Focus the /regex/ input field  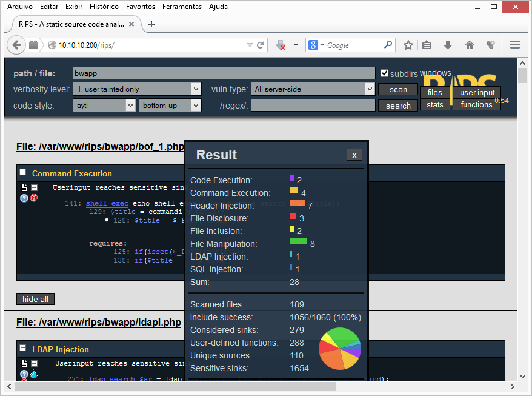[313, 106]
